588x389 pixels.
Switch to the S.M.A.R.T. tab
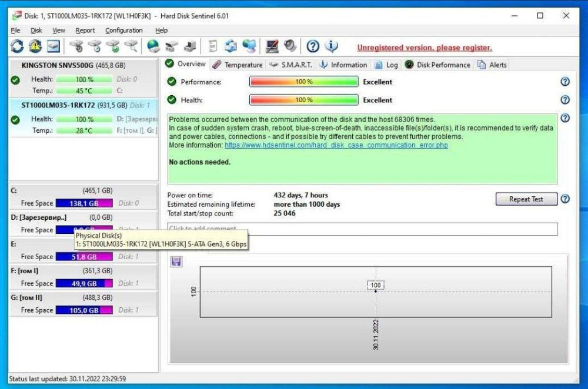click(291, 65)
